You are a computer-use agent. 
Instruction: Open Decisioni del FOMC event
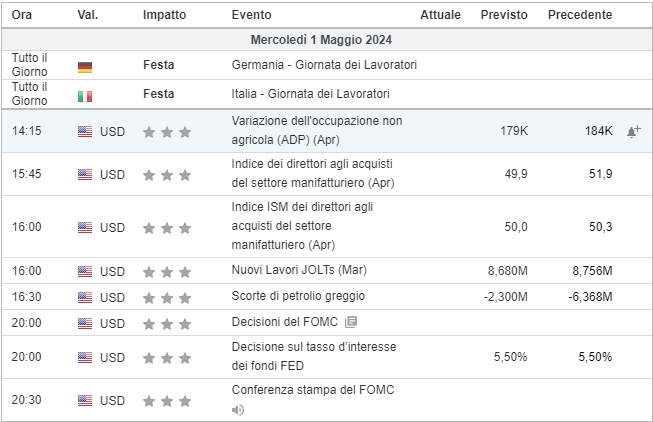coord(285,322)
